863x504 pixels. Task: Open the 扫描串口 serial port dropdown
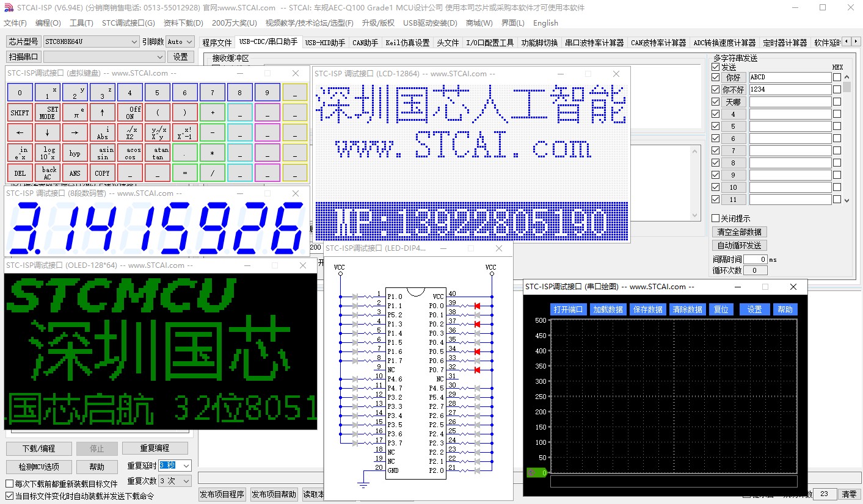point(104,57)
